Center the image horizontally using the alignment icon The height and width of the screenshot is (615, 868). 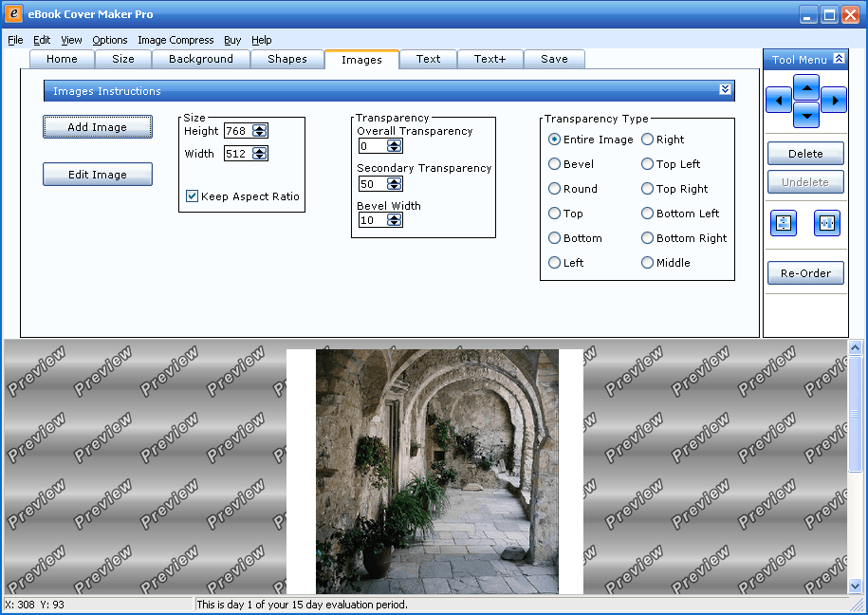(826, 223)
